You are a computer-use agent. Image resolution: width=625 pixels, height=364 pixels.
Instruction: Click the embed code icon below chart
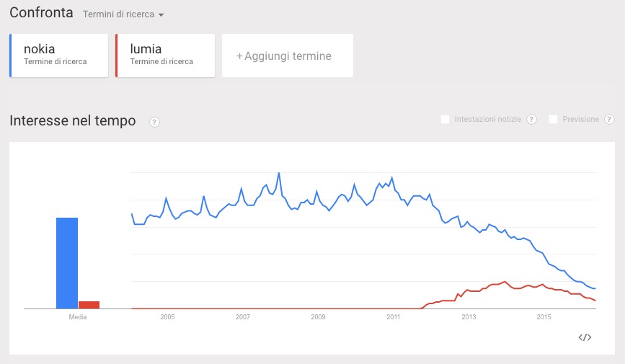[585, 337]
